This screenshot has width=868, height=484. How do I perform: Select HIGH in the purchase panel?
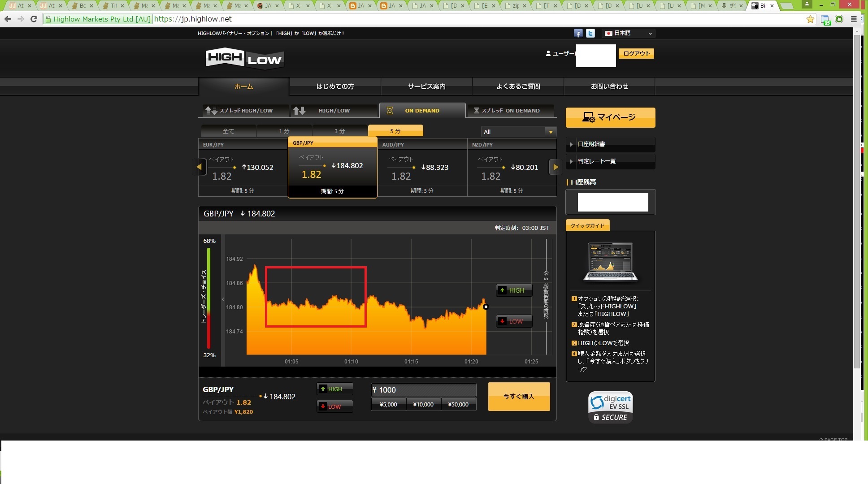click(334, 389)
